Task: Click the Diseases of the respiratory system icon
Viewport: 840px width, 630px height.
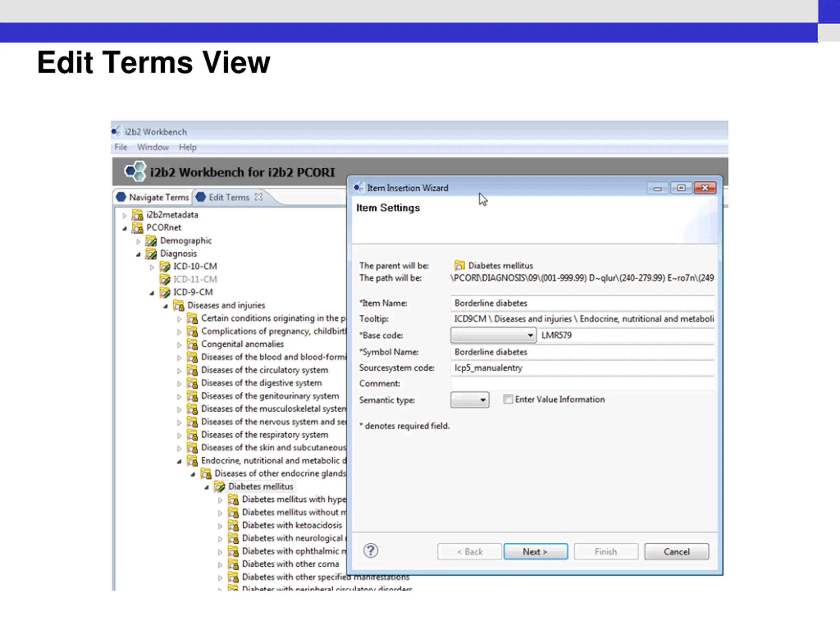Action: [x=192, y=435]
